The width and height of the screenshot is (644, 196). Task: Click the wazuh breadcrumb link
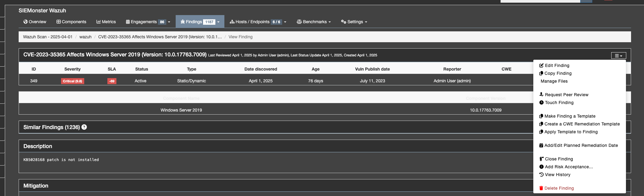coord(85,37)
